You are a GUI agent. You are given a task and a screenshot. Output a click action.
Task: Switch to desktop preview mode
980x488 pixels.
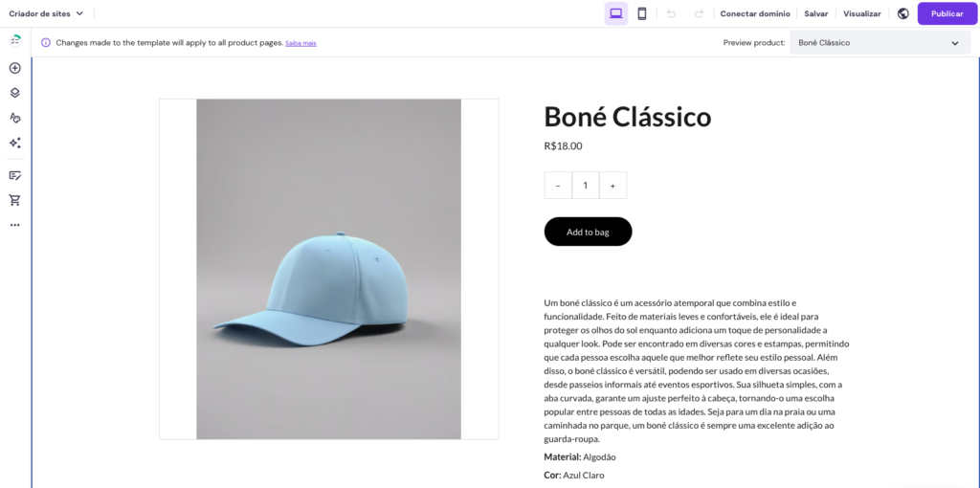[616, 13]
